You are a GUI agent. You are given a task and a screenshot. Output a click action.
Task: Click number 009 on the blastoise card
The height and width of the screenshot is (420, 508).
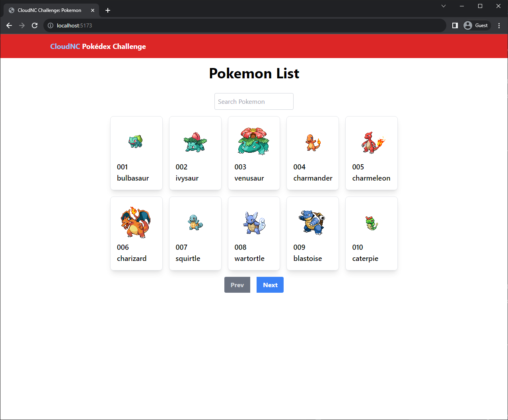point(300,247)
